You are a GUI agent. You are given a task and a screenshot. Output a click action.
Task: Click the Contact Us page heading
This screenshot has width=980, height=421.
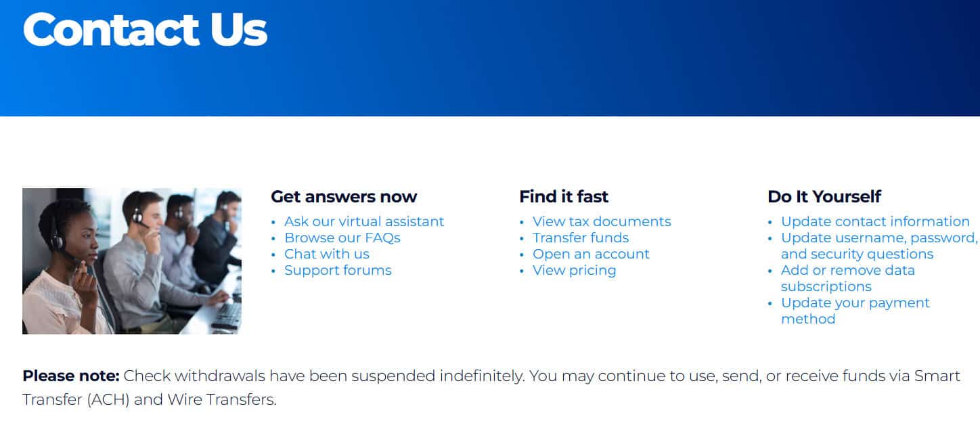(145, 28)
